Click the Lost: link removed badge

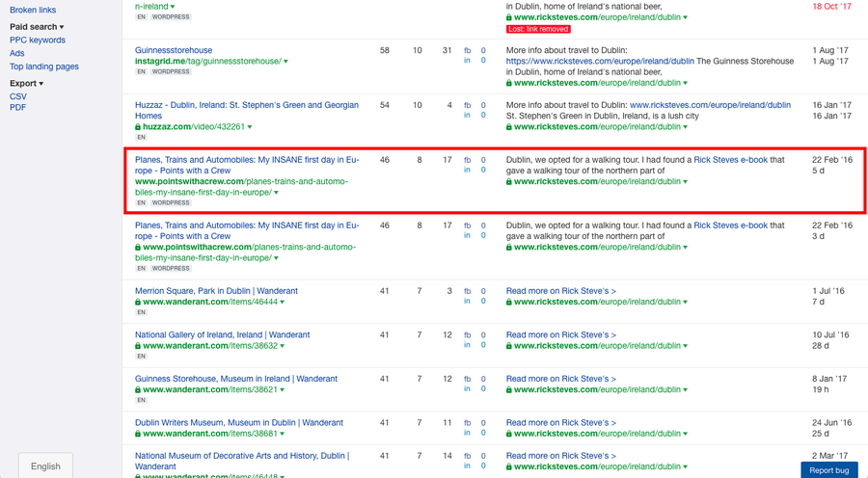point(538,29)
